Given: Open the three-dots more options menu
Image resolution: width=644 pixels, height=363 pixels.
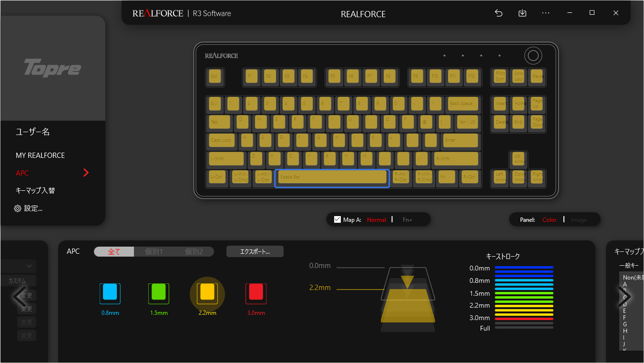Looking at the screenshot, I should [546, 13].
